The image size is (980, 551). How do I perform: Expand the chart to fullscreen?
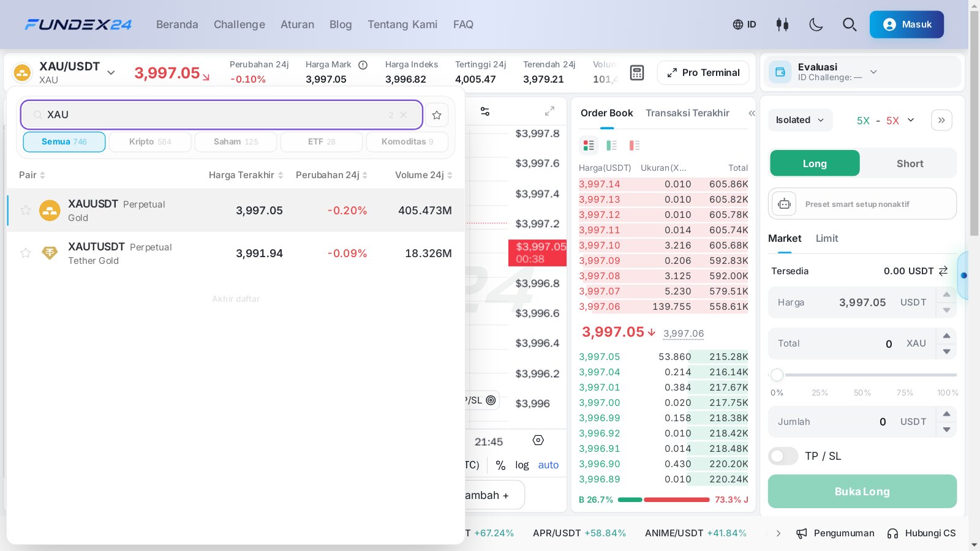pos(549,111)
